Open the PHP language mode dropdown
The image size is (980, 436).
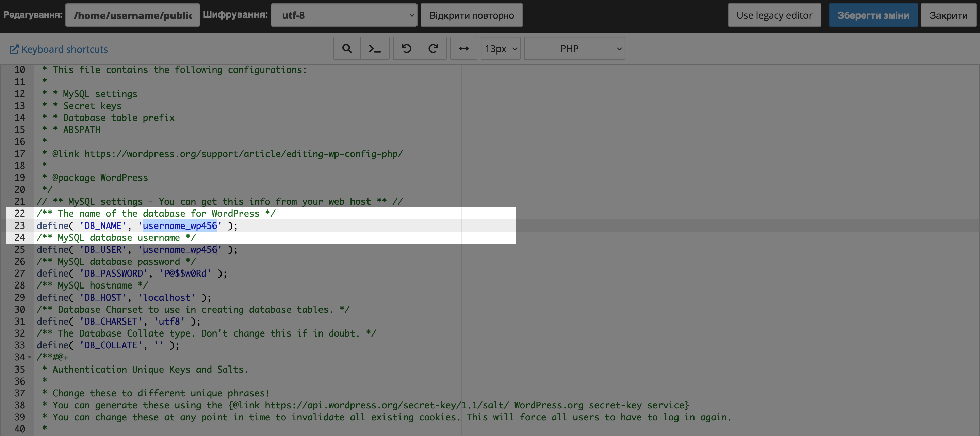[574, 49]
